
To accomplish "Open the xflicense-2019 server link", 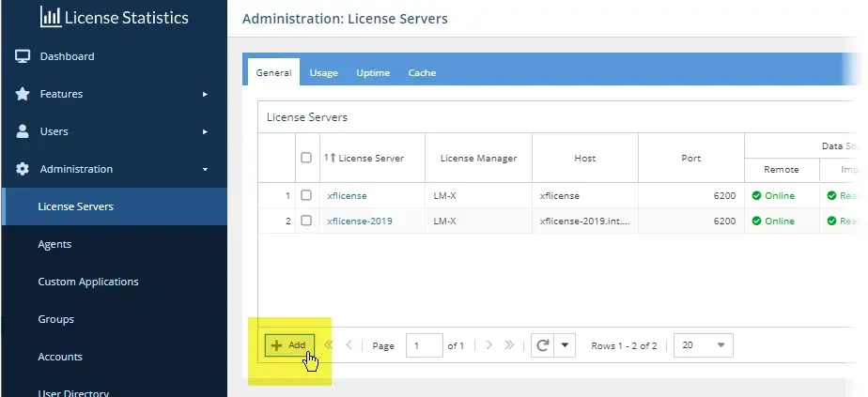I will pyautogui.click(x=359, y=221).
